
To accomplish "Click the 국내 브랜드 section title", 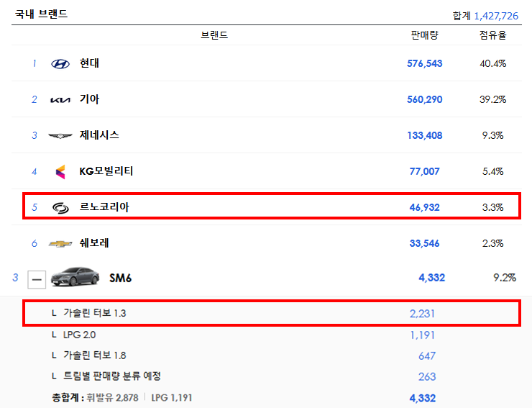I will coord(42,14).
